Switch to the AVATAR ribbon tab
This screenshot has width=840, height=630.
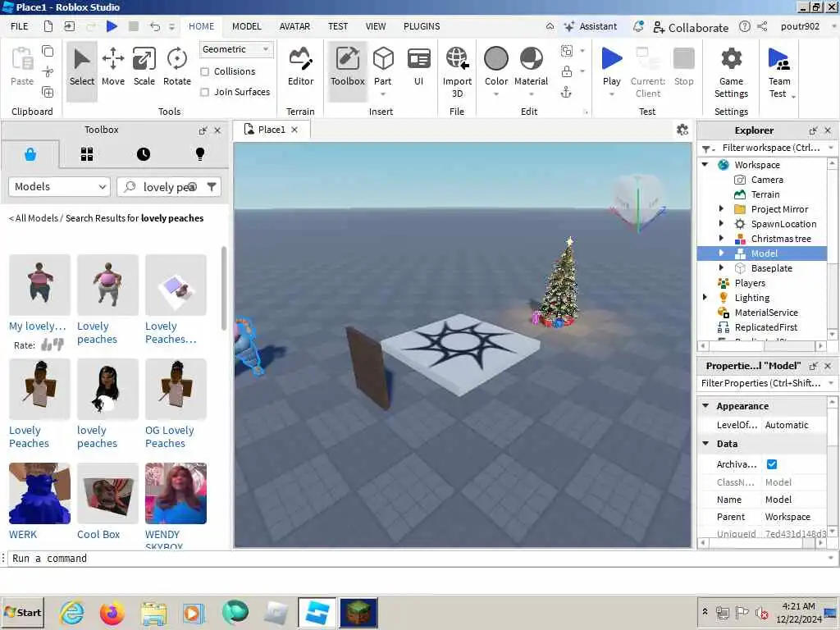pyautogui.click(x=294, y=26)
